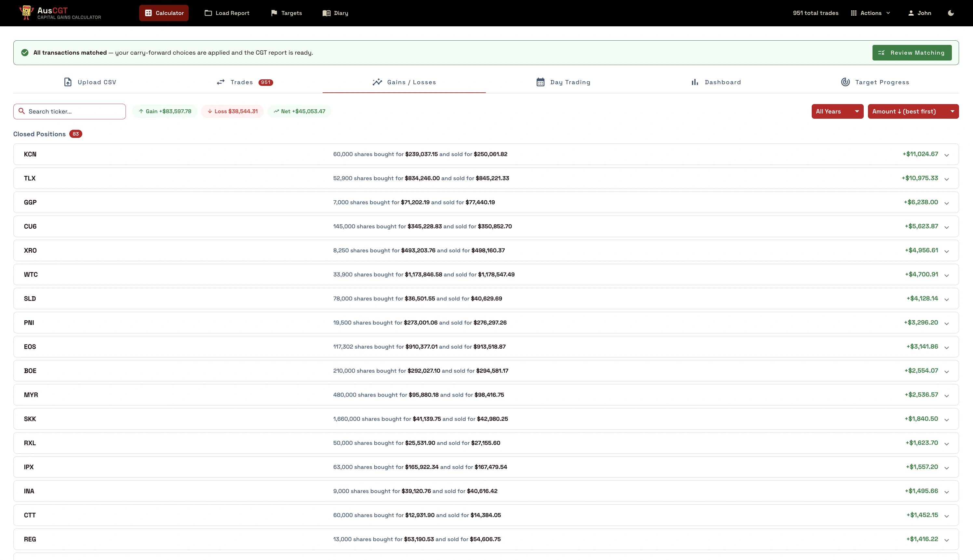Open the All Years filter dropdown
This screenshot has height=560, width=973.
point(837,112)
